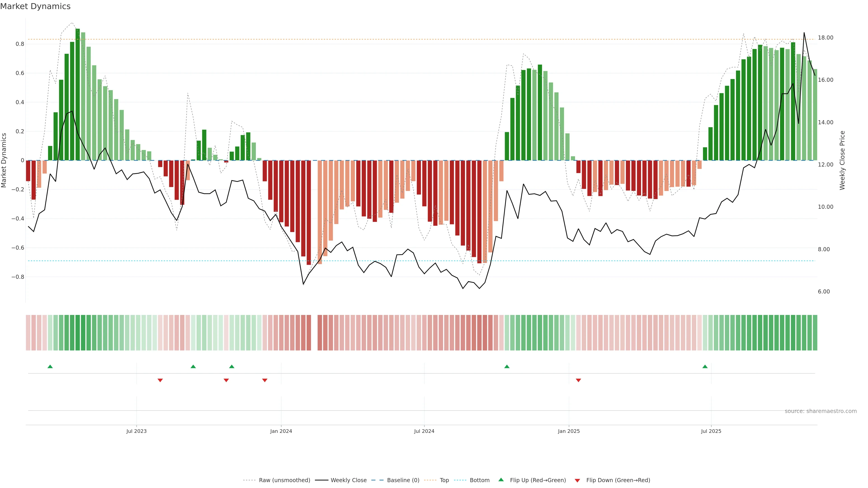Click the Flip Up triangle icon in legend

coord(501,480)
